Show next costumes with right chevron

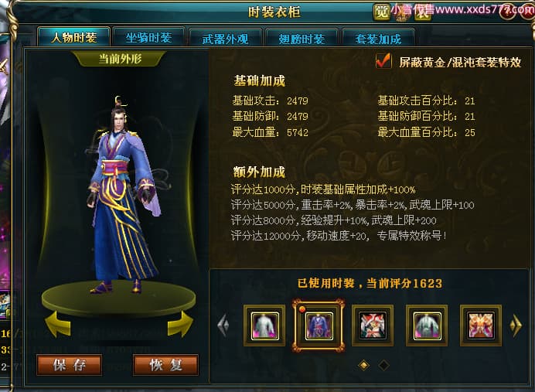pos(516,326)
